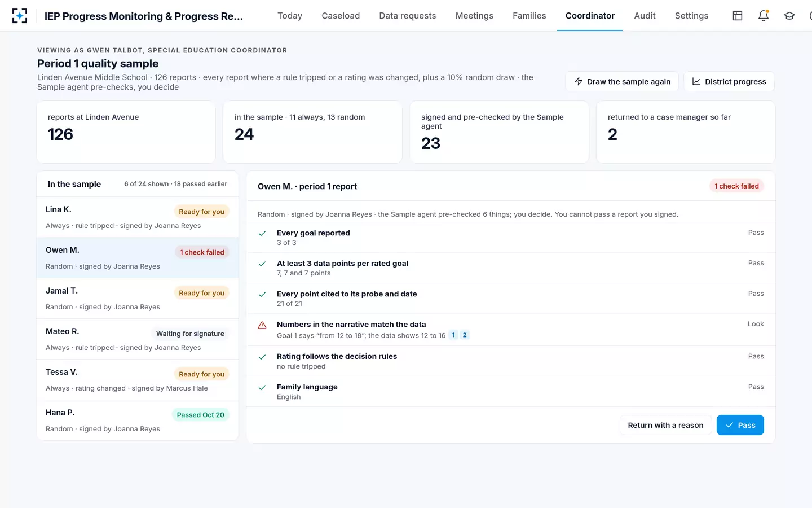Click the 1 check failed badge in report header
812x508 pixels.
736,186
